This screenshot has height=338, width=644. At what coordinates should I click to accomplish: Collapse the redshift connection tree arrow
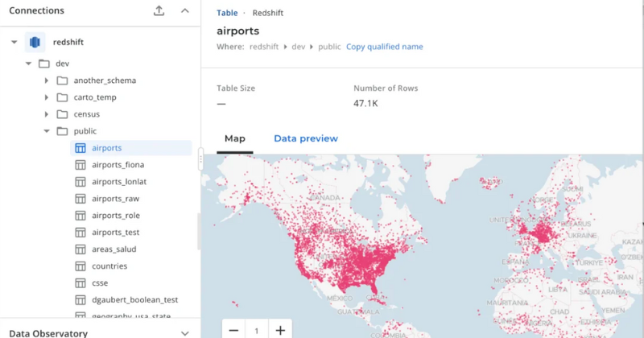(x=14, y=42)
